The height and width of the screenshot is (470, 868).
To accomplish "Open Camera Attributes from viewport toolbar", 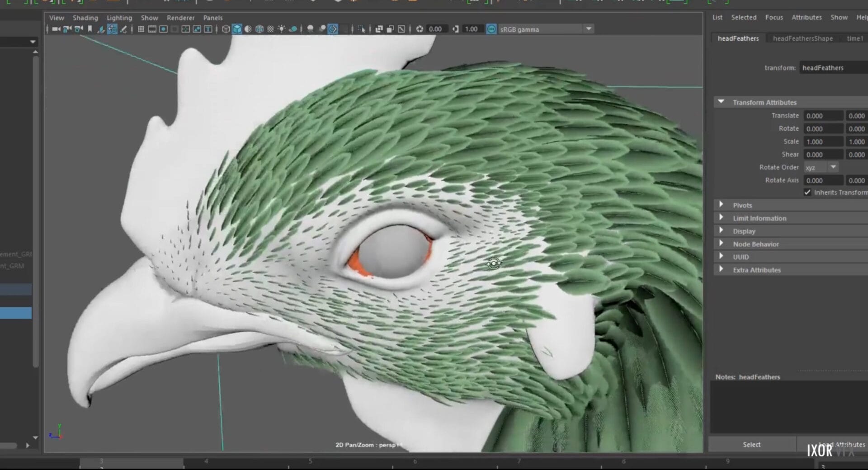I will (x=79, y=29).
